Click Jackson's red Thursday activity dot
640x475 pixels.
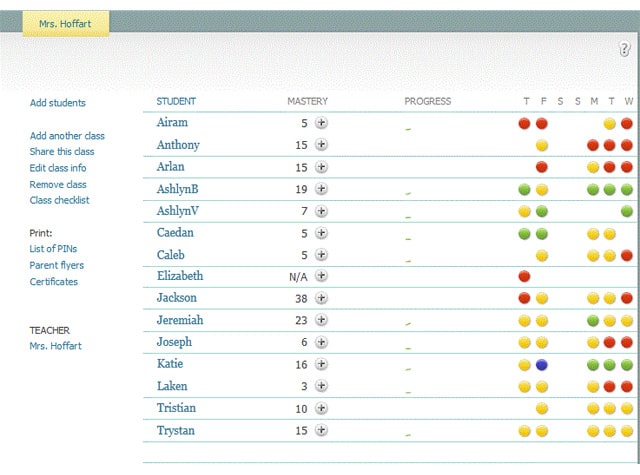coord(524,298)
